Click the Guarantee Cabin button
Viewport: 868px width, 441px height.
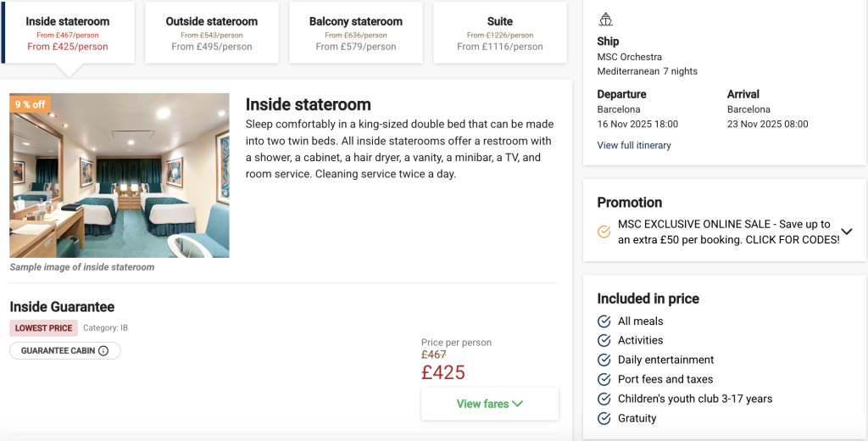point(64,351)
